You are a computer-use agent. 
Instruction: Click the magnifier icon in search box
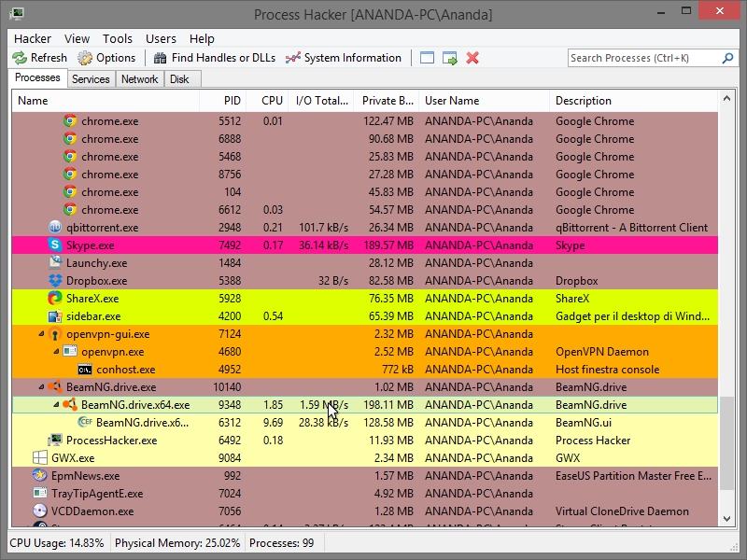(727, 58)
